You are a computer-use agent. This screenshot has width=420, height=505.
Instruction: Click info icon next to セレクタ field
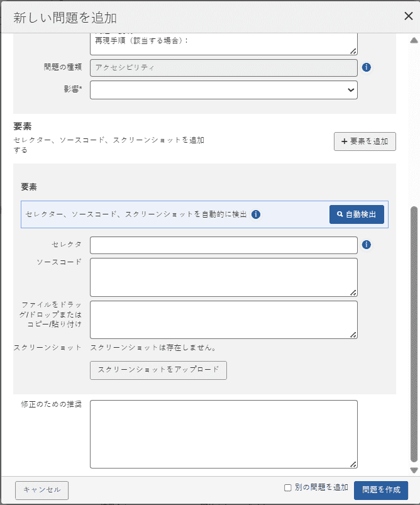367,245
